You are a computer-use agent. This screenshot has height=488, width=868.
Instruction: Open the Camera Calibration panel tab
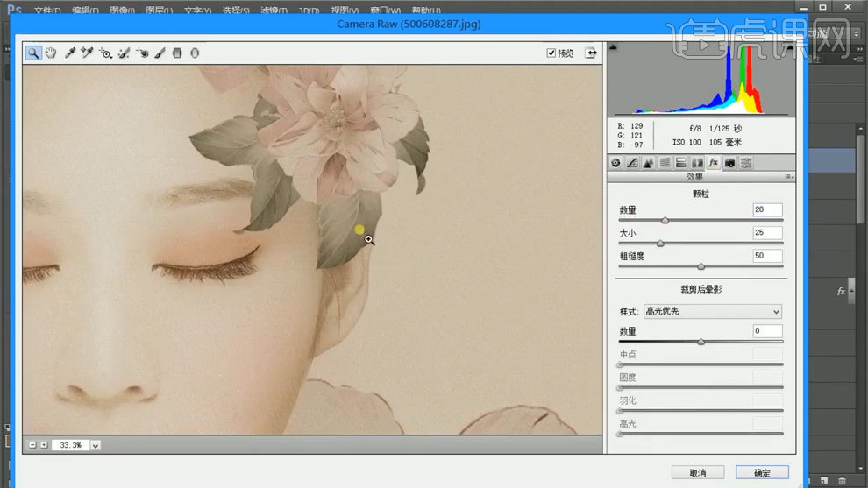[x=729, y=163]
